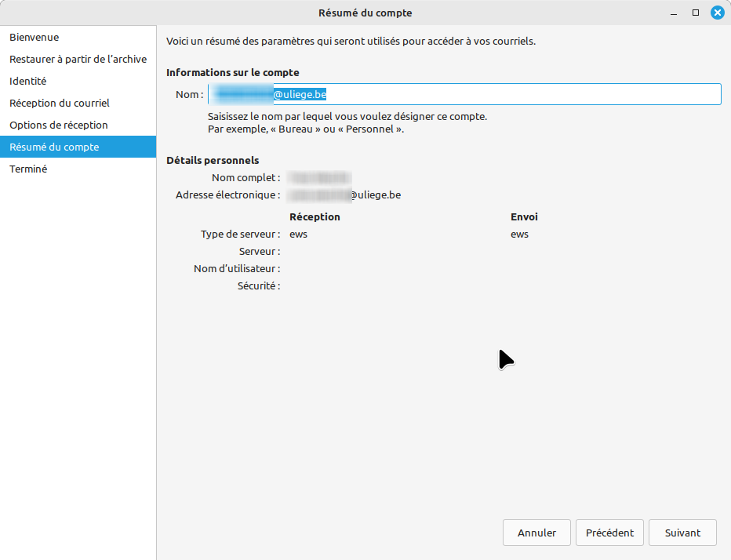The width and height of the screenshot is (731, 560).
Task: Open the Restaurer à partir de l'archive step
Action: 78,59
